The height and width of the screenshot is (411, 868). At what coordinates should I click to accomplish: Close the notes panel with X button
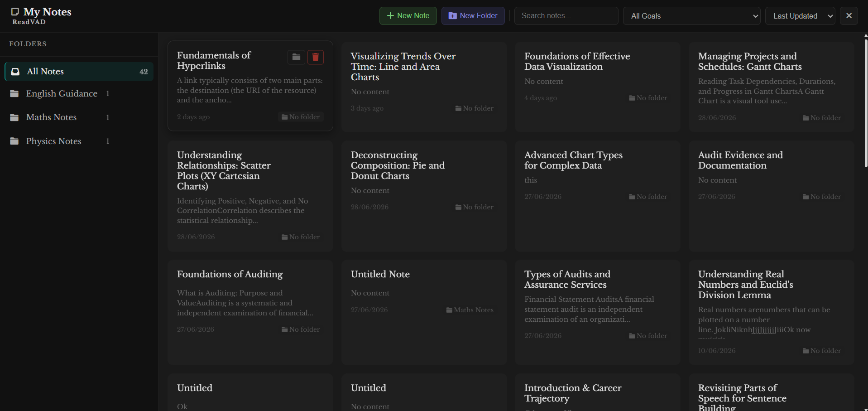pyautogui.click(x=849, y=16)
